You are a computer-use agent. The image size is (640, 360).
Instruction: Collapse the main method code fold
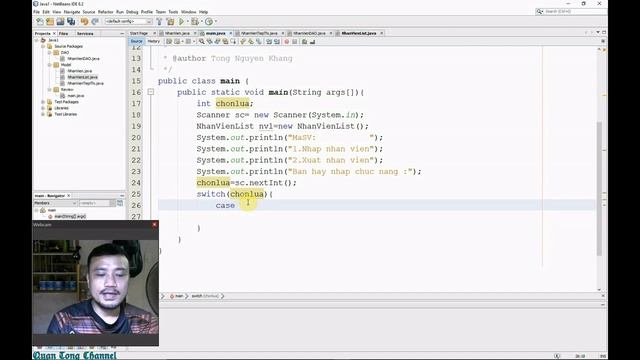150,92
